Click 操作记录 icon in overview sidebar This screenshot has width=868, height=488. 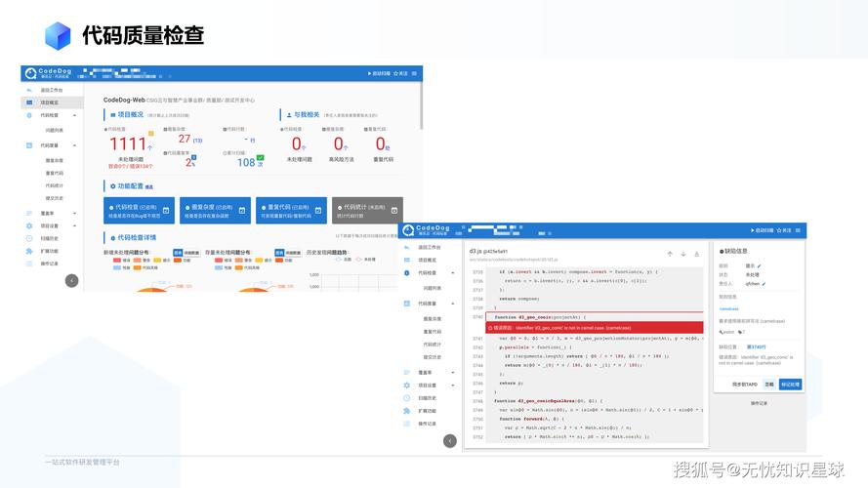click(29, 264)
